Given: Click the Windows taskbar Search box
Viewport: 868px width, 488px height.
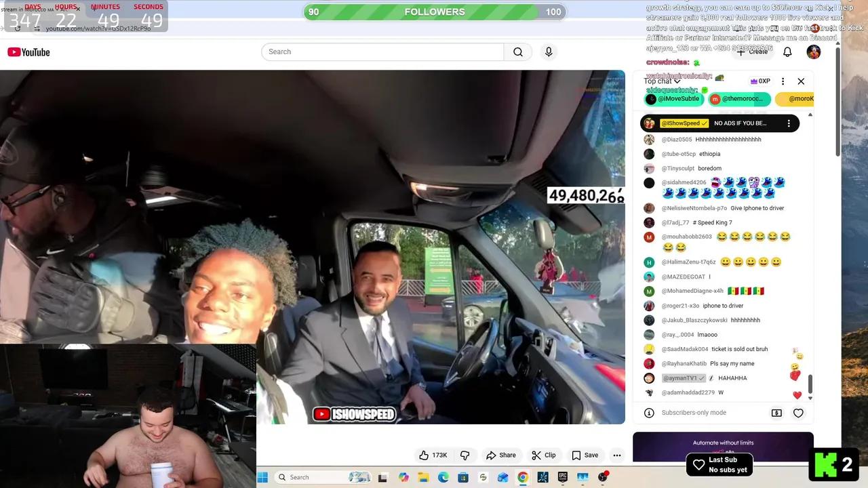Looking at the screenshot, I should [324, 477].
